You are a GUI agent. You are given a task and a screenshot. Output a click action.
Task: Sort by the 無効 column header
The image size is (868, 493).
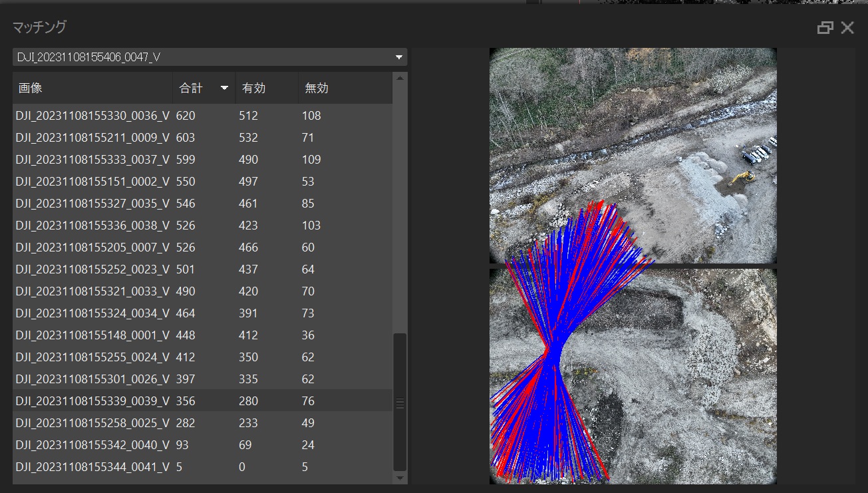click(343, 88)
